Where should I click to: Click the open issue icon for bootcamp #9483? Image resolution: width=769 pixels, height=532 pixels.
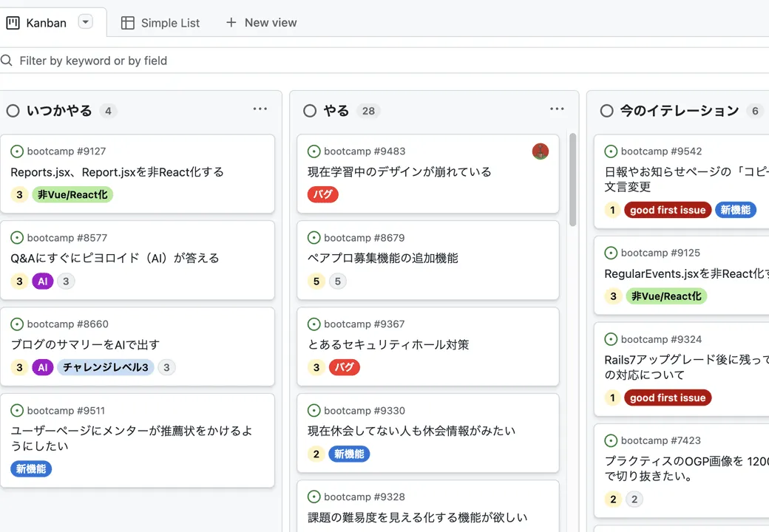tap(314, 151)
